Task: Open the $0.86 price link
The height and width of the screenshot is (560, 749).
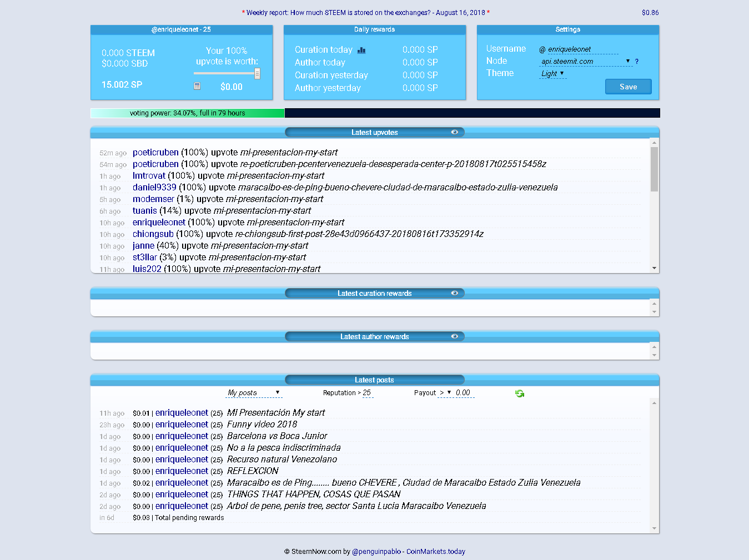Action: 650,12
